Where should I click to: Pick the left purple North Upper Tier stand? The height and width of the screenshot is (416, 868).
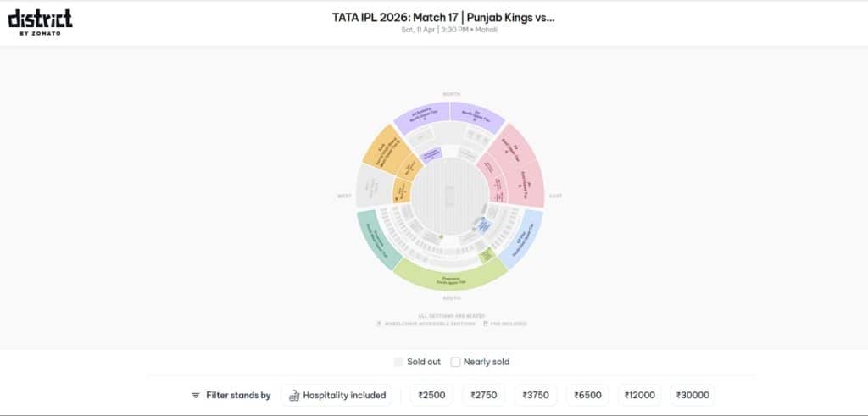pyautogui.click(x=421, y=118)
